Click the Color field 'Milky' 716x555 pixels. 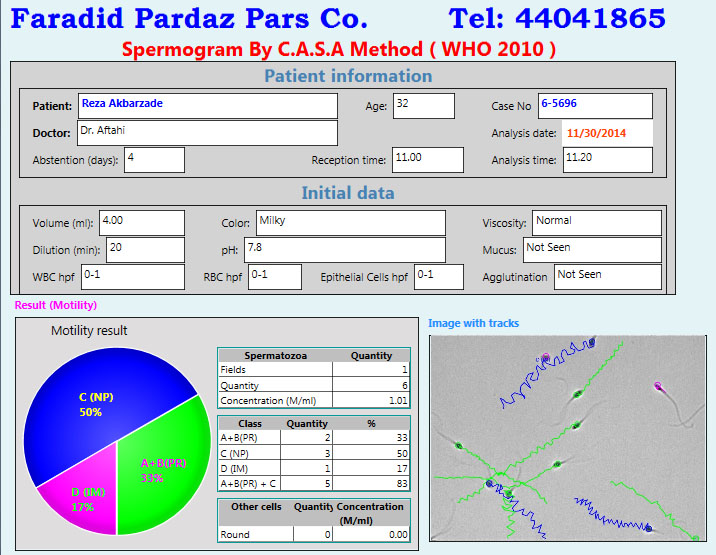coord(351,223)
